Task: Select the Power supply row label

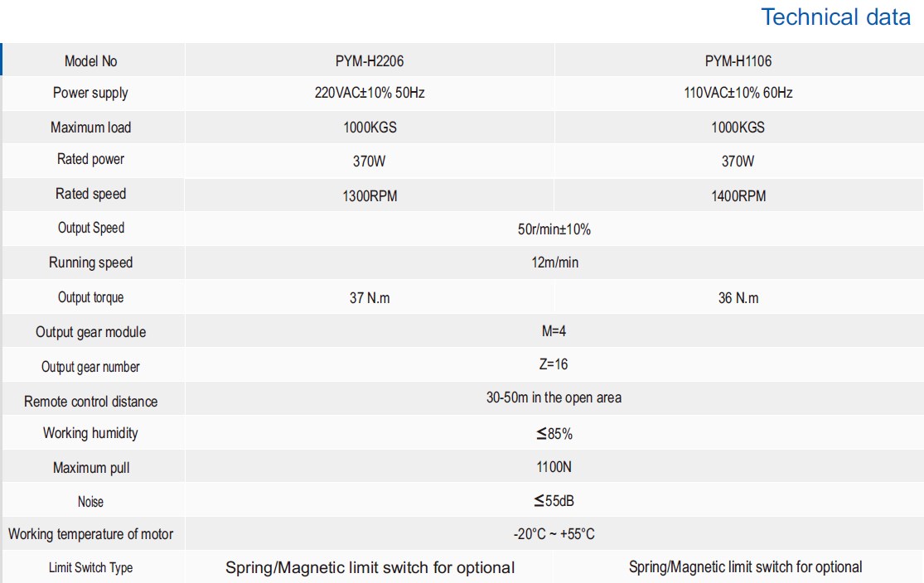Action: click(90, 93)
